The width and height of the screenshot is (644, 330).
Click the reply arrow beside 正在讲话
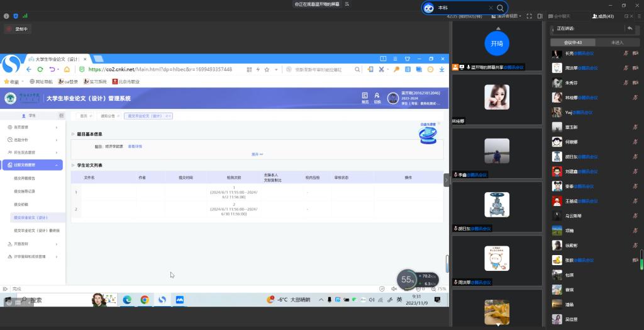tap(630, 28)
